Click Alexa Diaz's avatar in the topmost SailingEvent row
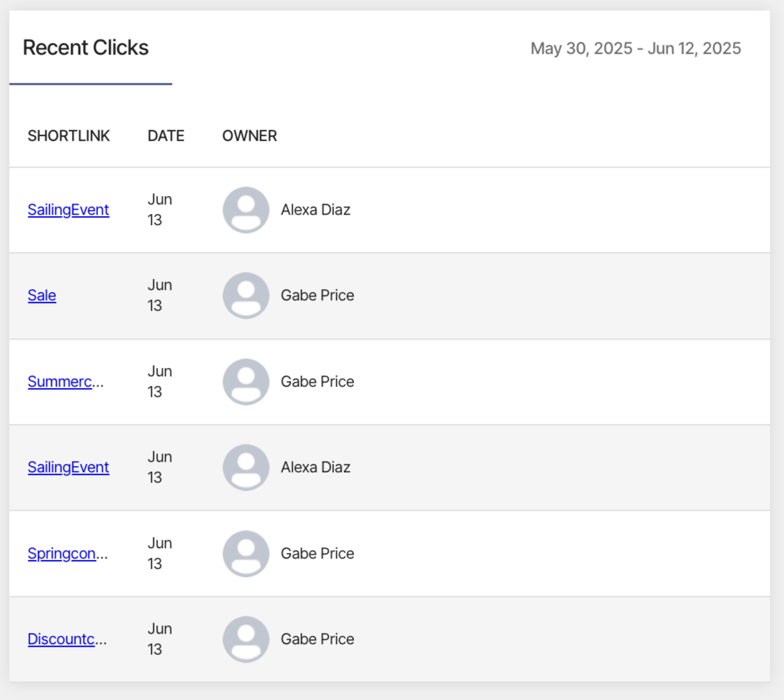The width and height of the screenshot is (784, 700). [246, 210]
